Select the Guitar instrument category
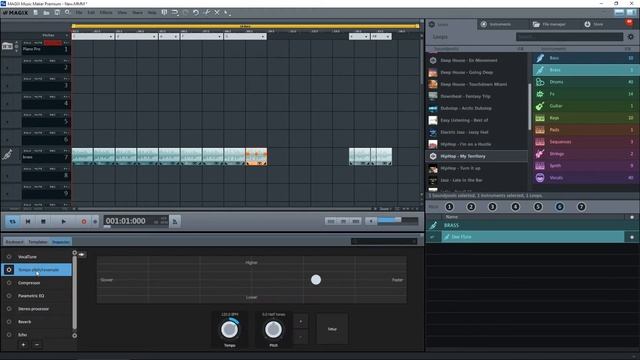Viewport: 640px width, 360px height. tap(586, 106)
